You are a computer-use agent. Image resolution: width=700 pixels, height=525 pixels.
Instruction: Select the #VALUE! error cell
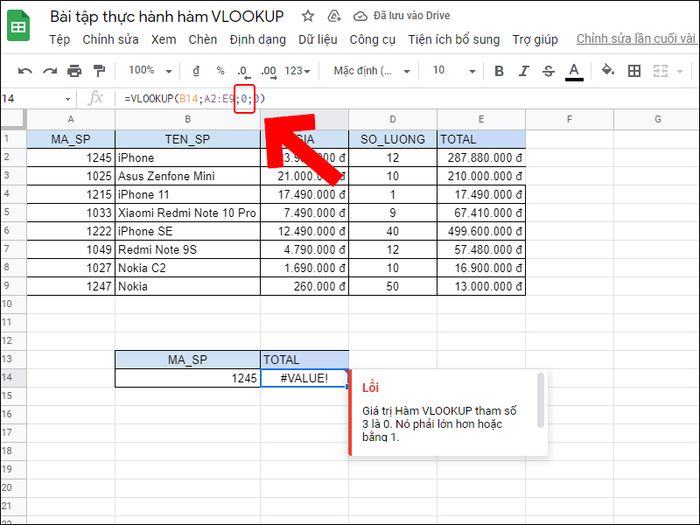point(304,378)
